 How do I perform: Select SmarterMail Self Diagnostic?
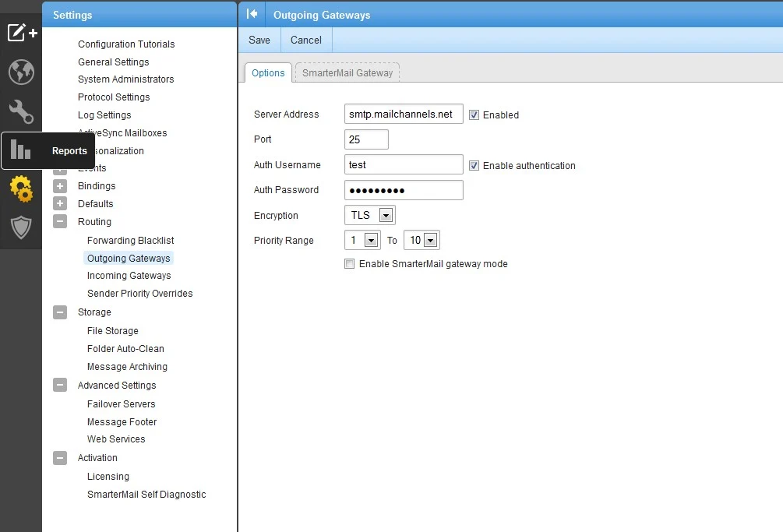[146, 495]
